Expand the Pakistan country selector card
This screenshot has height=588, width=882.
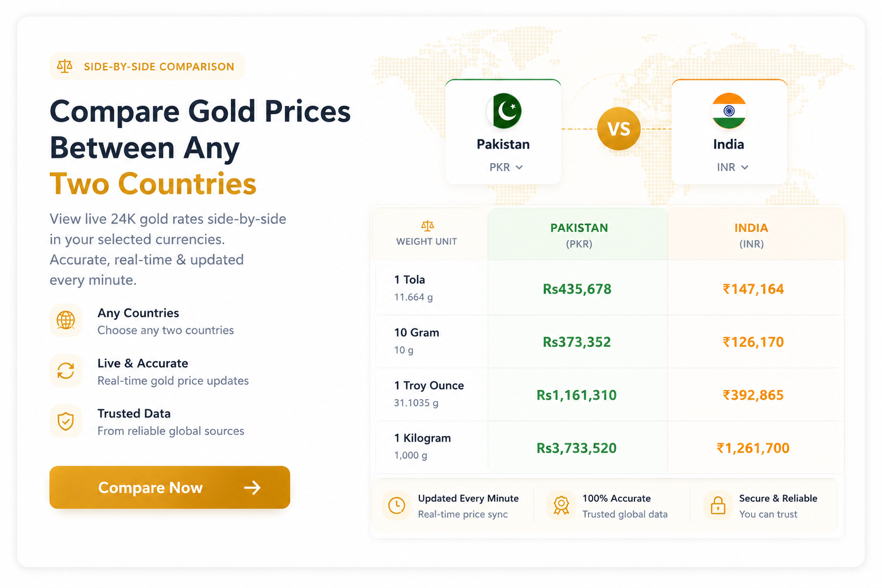point(503,132)
